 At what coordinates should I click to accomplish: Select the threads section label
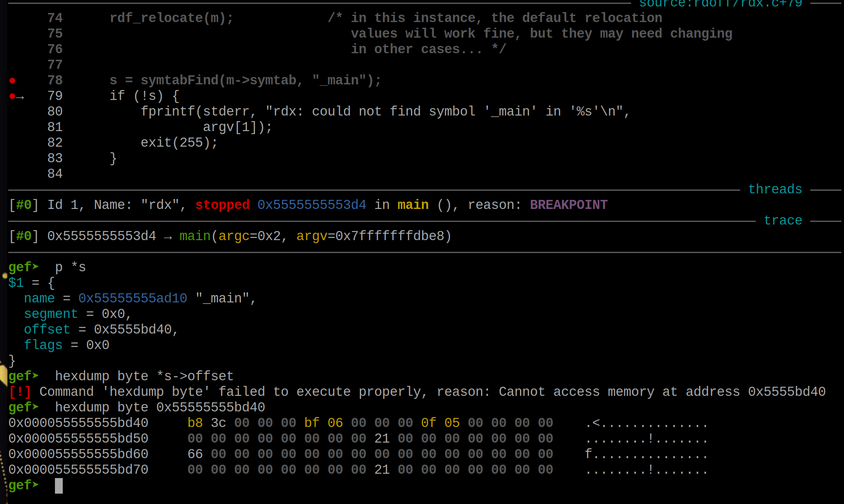775,189
